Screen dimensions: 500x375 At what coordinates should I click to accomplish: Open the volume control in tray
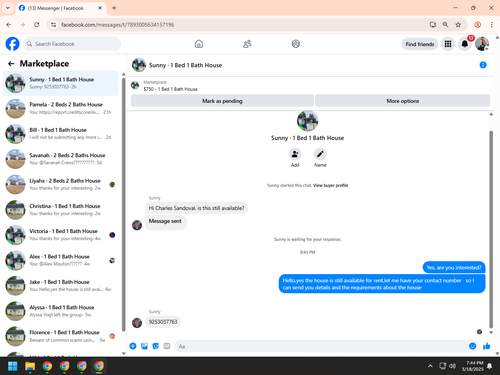point(452,366)
